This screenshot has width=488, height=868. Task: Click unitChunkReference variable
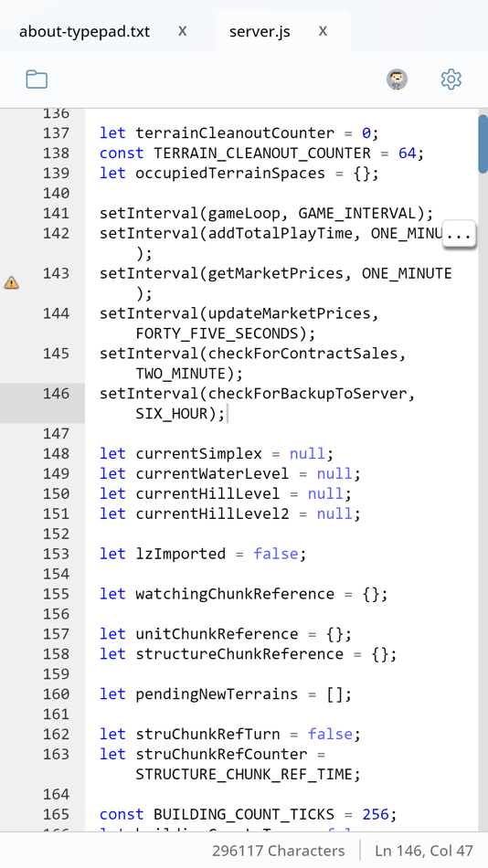click(x=217, y=633)
